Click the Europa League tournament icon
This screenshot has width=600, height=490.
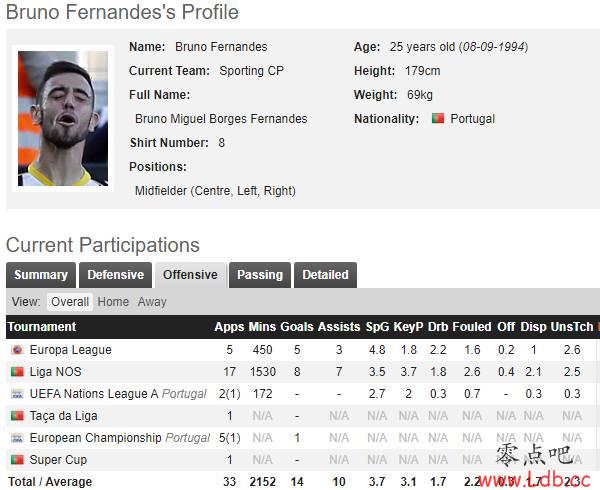17,350
